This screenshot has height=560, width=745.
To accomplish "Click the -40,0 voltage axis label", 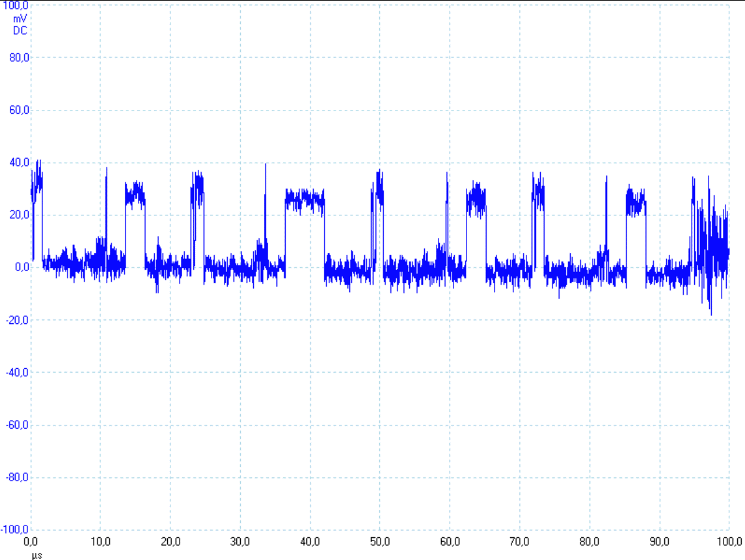I will 17,373.
